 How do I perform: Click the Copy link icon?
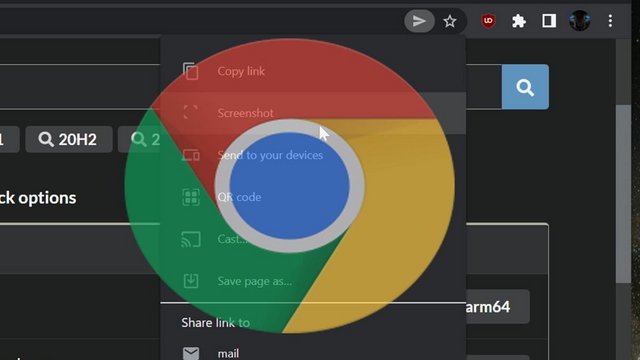point(191,71)
